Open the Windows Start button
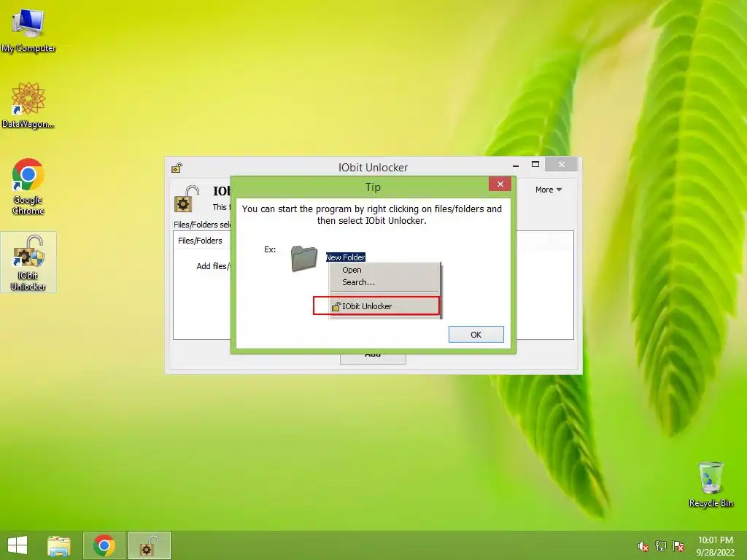The height and width of the screenshot is (560, 747). 18,545
